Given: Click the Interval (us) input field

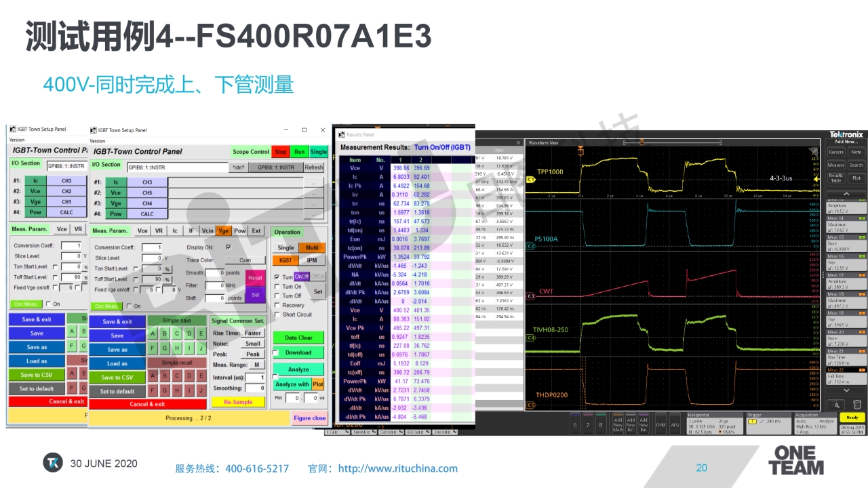Looking at the screenshot, I should click(255, 378).
